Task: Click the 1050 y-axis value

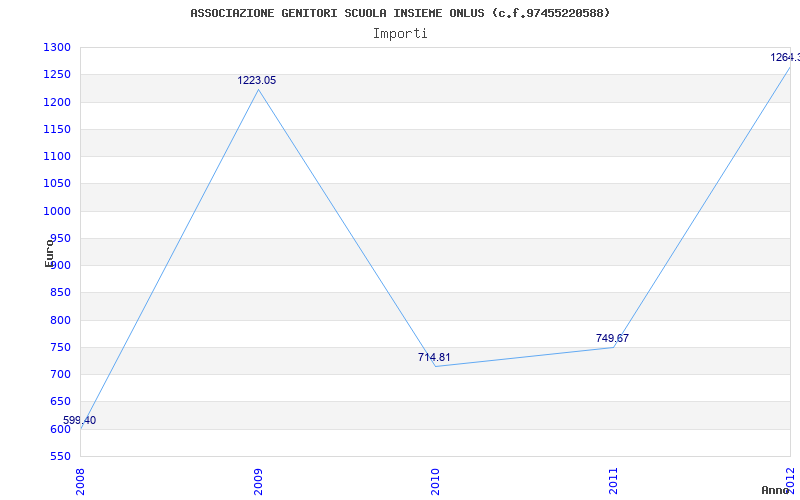Action: pos(56,183)
